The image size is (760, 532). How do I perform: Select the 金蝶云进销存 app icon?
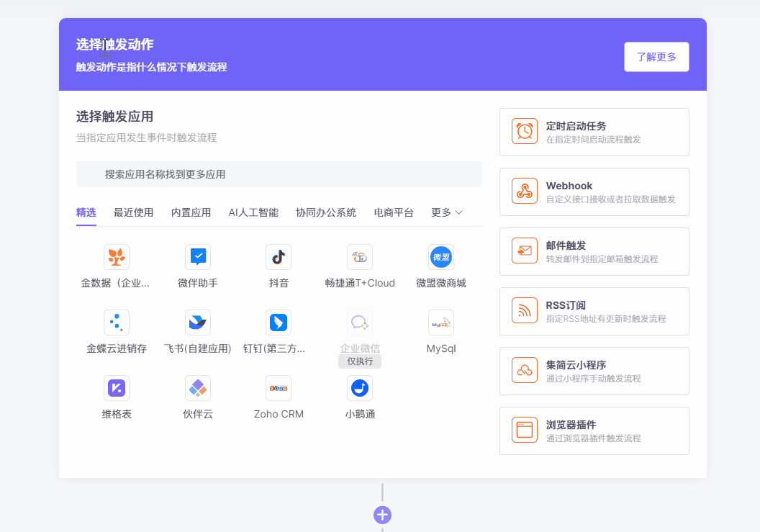[x=117, y=323]
